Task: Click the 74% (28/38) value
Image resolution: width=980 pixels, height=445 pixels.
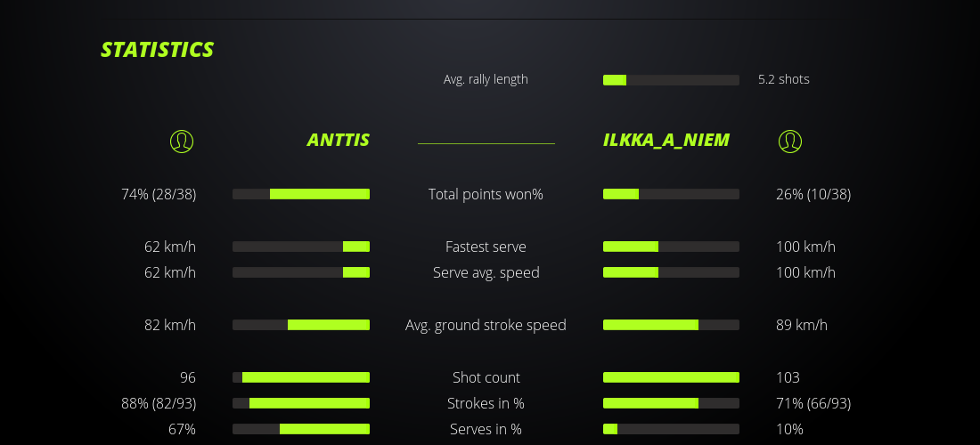Action: point(159,194)
